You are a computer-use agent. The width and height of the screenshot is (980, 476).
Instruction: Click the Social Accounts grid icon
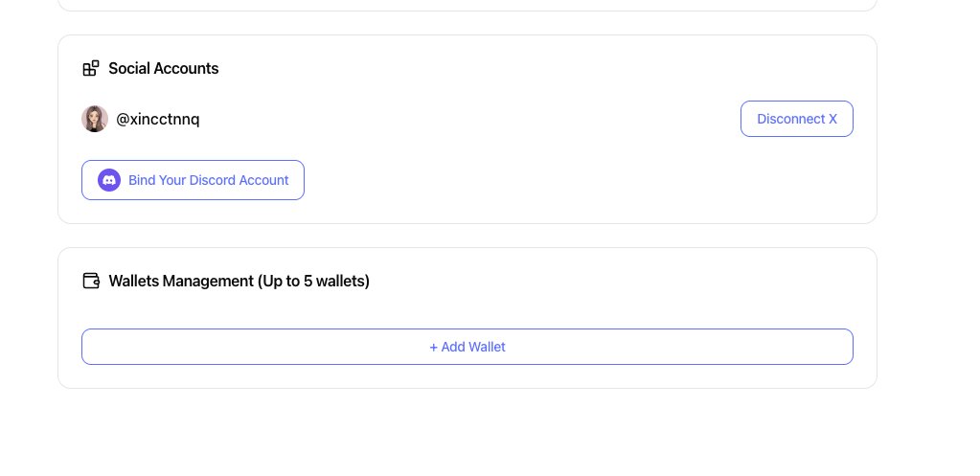click(91, 68)
